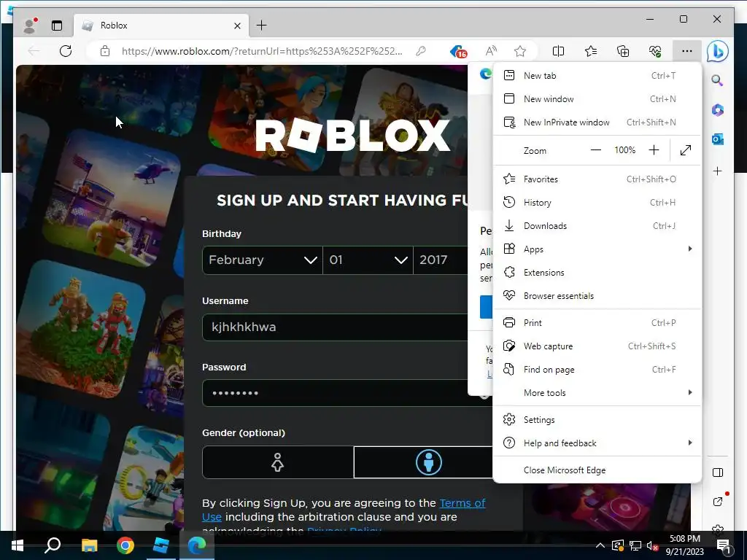Screen dimensions: 747x560
Task: Click the Username field containing kjhkhkhwa
Action: [x=335, y=327]
